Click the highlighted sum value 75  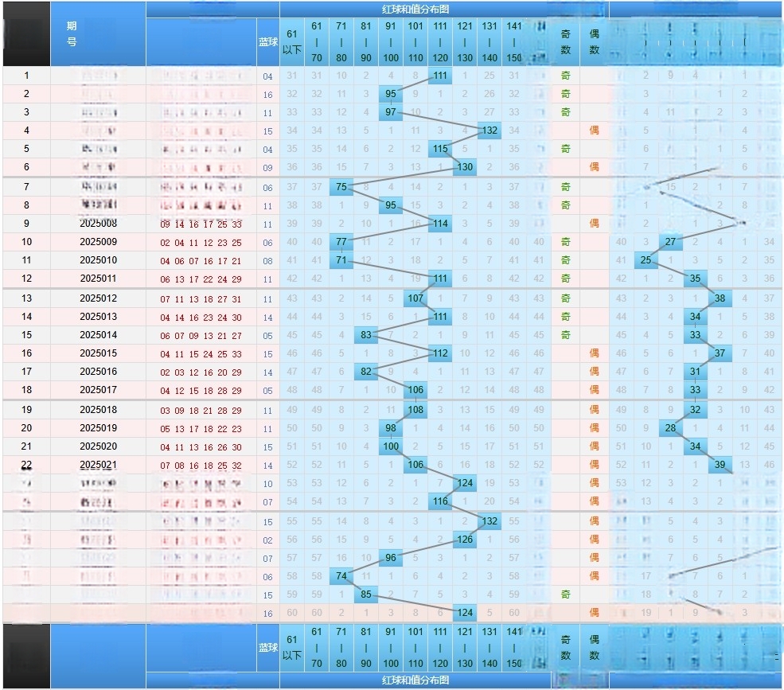(x=341, y=187)
